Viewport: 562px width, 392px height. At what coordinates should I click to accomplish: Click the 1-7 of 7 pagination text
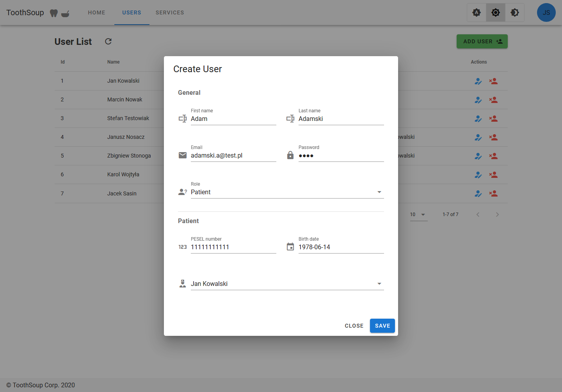pyautogui.click(x=450, y=215)
